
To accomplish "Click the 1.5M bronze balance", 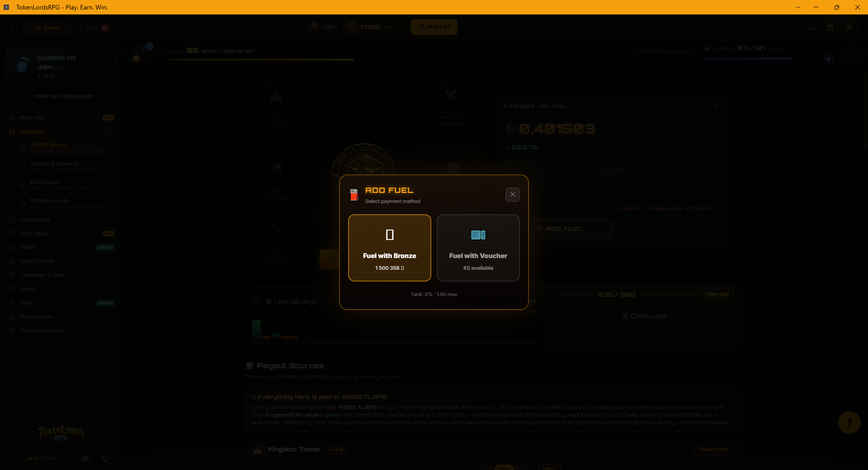I will point(322,27).
